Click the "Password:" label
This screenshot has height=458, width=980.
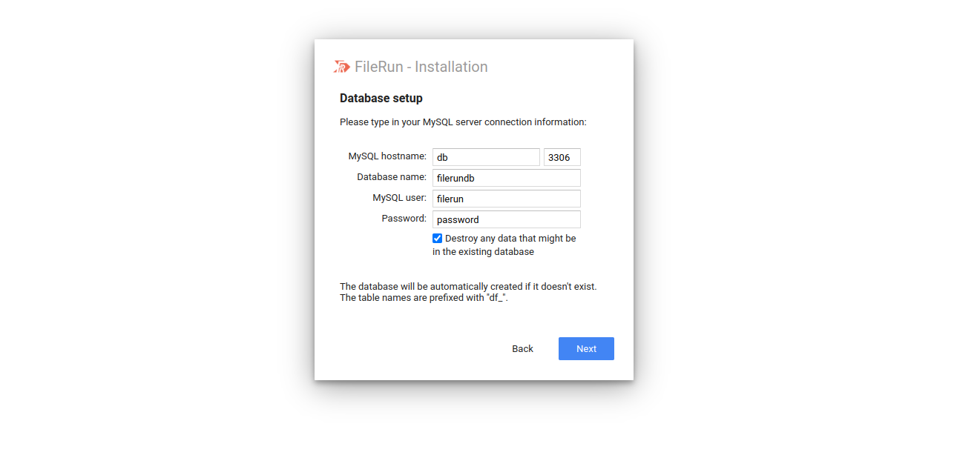404,219
